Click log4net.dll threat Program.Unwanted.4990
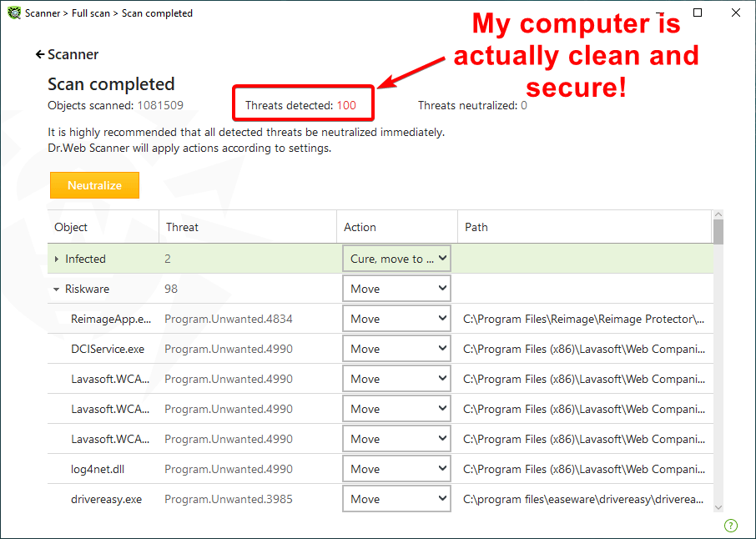756x539 pixels. click(x=228, y=469)
